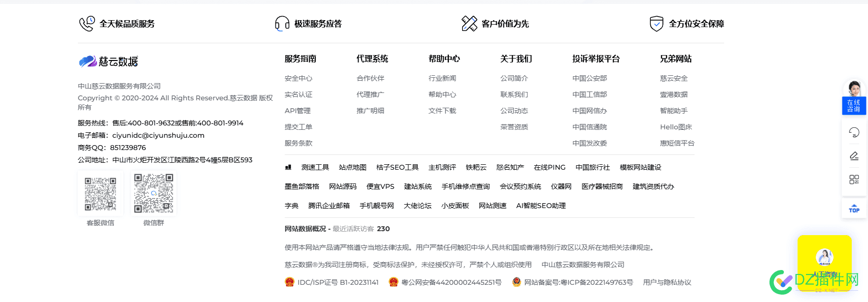Open the 荣誉资质 link

coord(514,127)
